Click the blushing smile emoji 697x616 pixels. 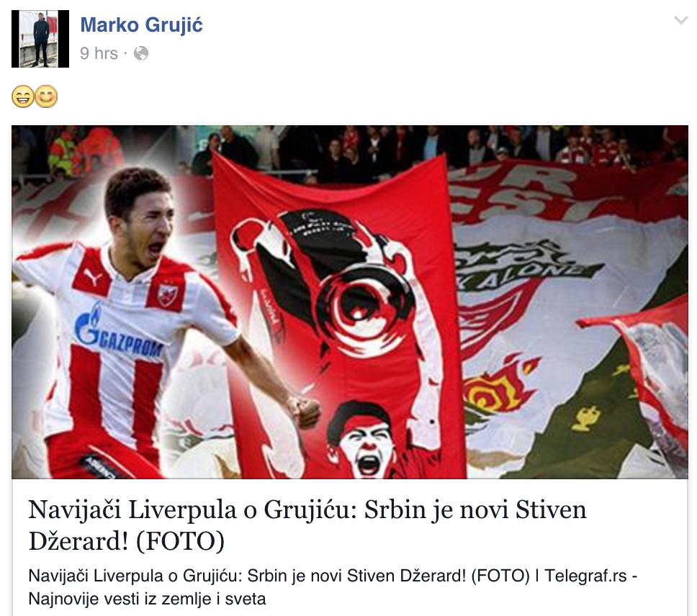[x=46, y=96]
